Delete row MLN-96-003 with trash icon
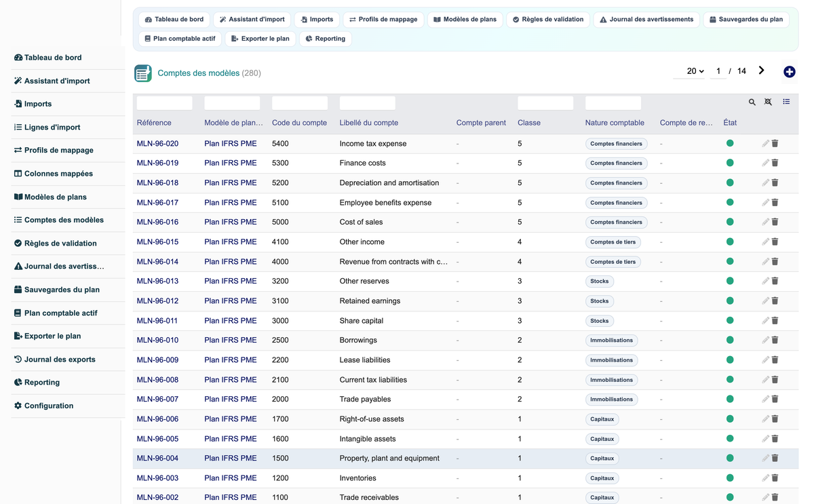Screen dimensions: 814x504 (775, 478)
